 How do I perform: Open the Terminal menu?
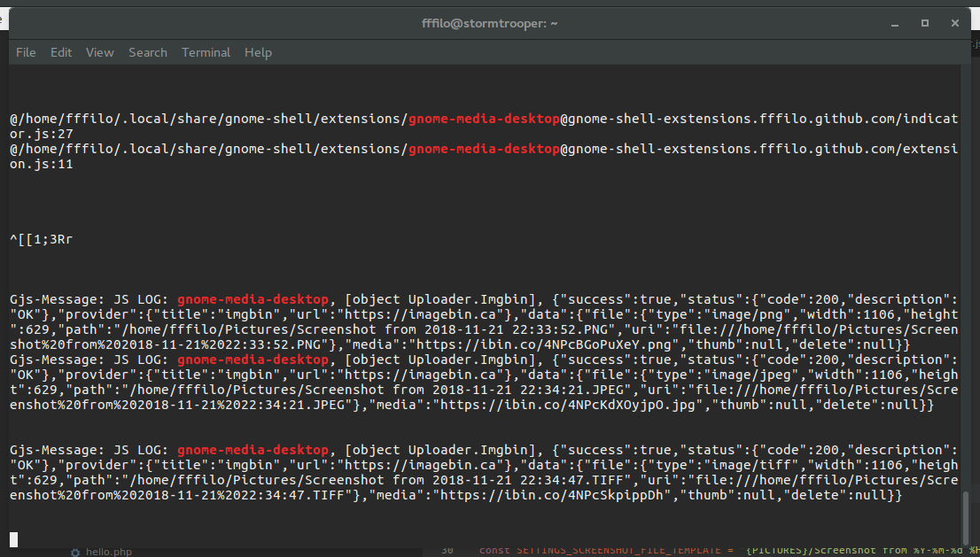(x=206, y=52)
